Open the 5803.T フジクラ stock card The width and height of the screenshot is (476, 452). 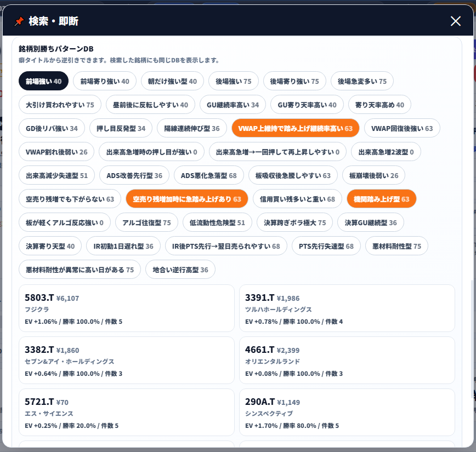click(126, 308)
